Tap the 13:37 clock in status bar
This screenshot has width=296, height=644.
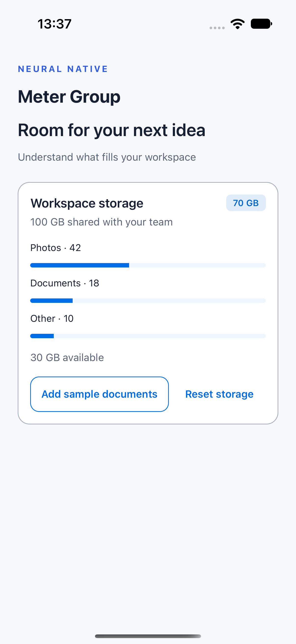coord(54,24)
